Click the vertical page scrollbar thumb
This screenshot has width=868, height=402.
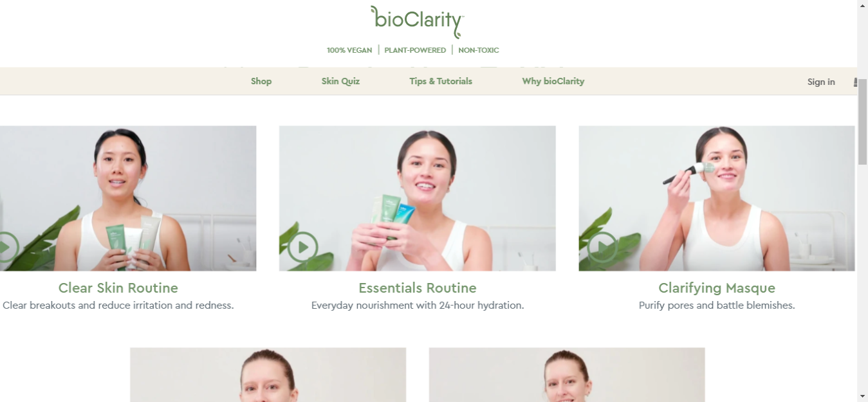(x=862, y=122)
